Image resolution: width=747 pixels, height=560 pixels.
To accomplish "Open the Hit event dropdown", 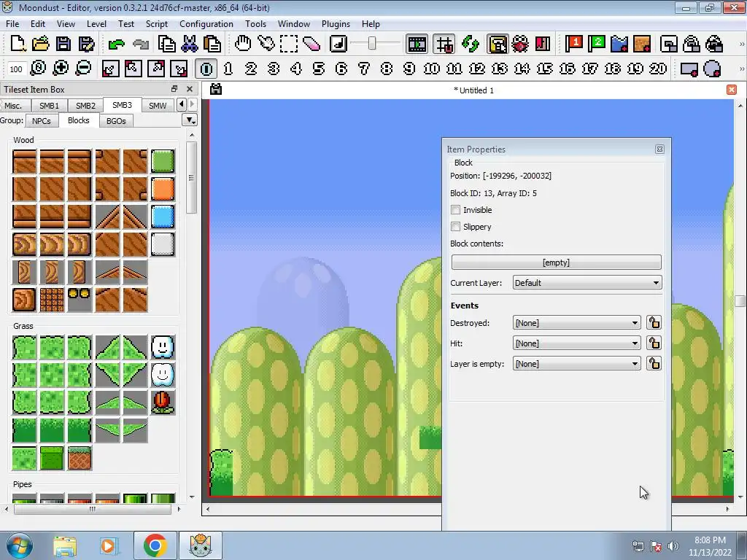I will coord(576,343).
